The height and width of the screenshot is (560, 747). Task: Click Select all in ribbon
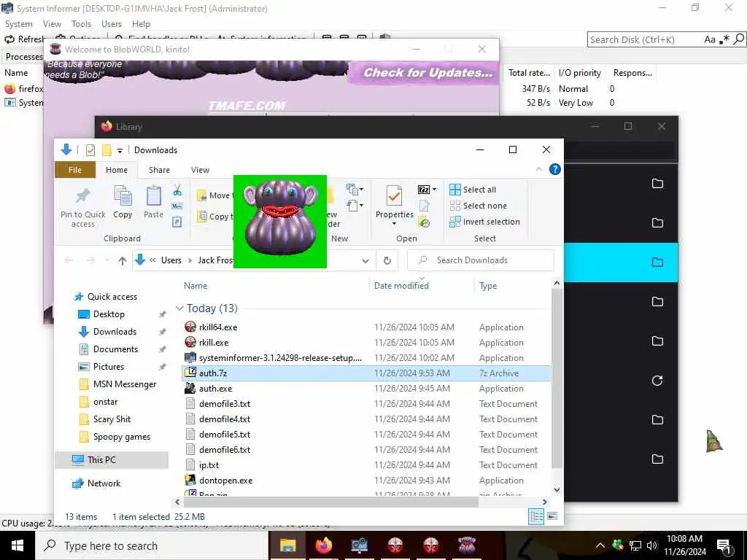(x=473, y=190)
